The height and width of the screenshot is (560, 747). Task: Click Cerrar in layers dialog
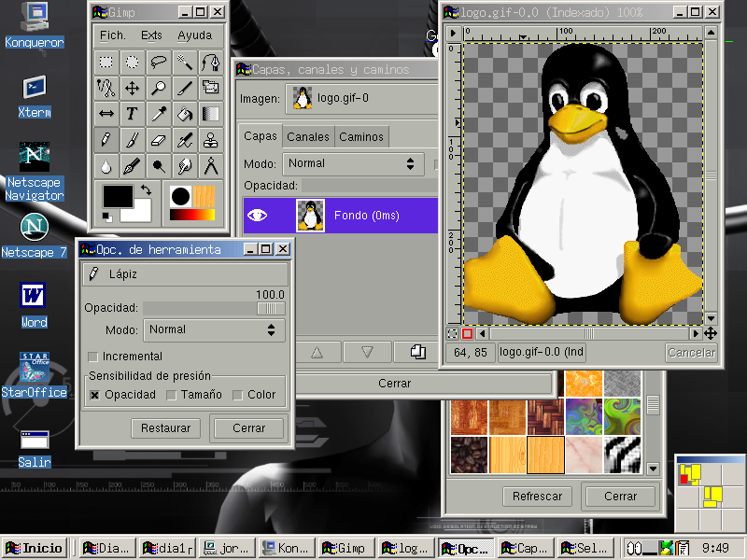tap(394, 384)
